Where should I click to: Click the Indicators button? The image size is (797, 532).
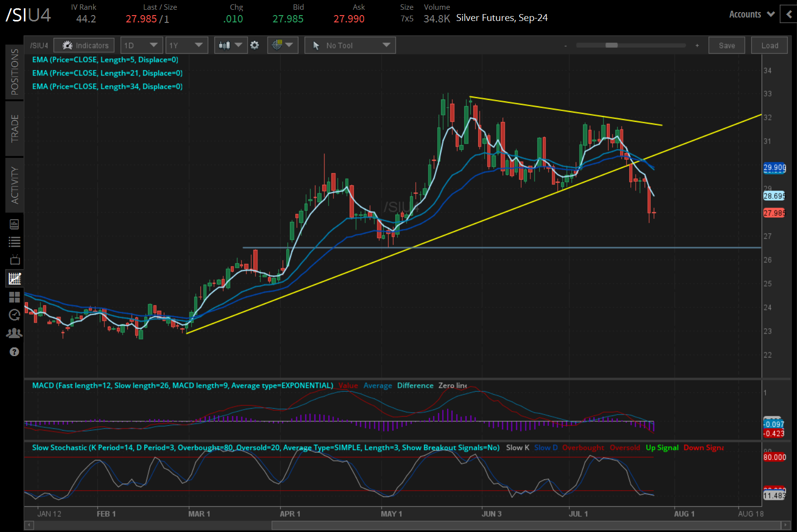coord(84,45)
